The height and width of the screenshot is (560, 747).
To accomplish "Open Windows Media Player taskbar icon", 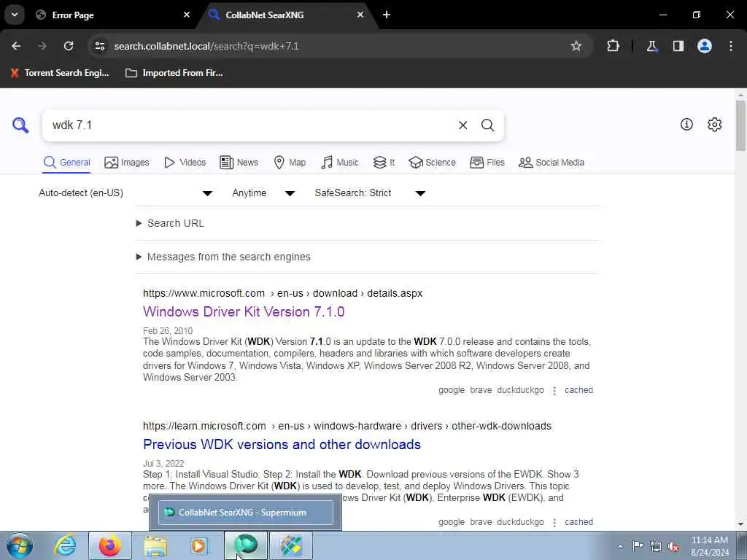I will [x=198, y=545].
